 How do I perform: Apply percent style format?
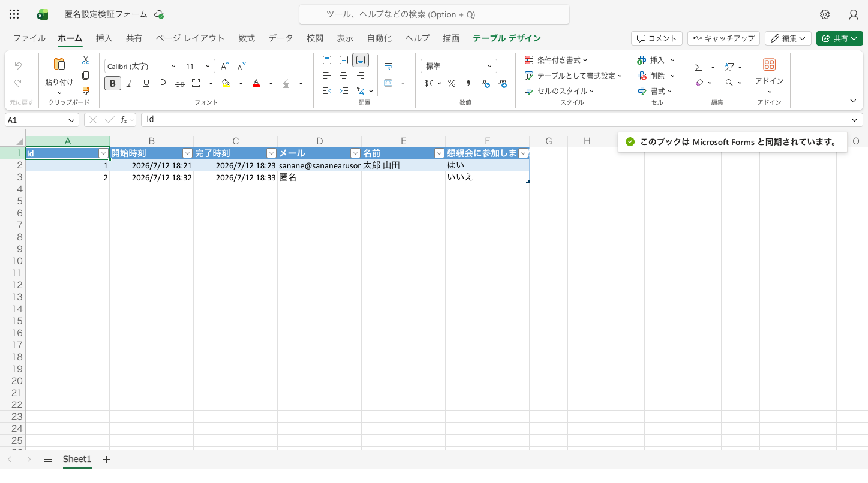click(451, 83)
